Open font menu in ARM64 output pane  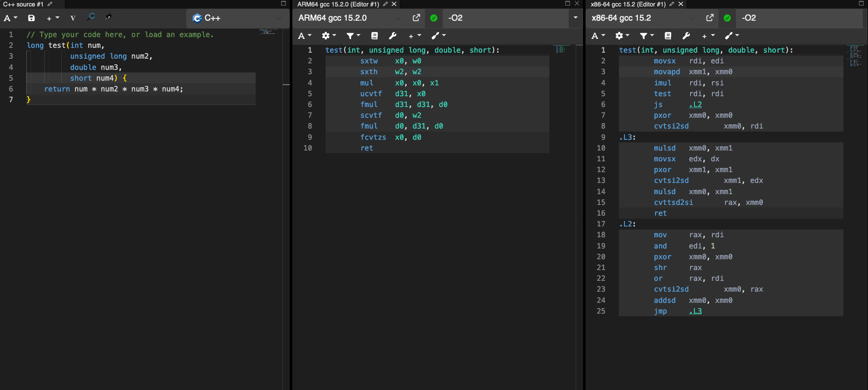(305, 36)
